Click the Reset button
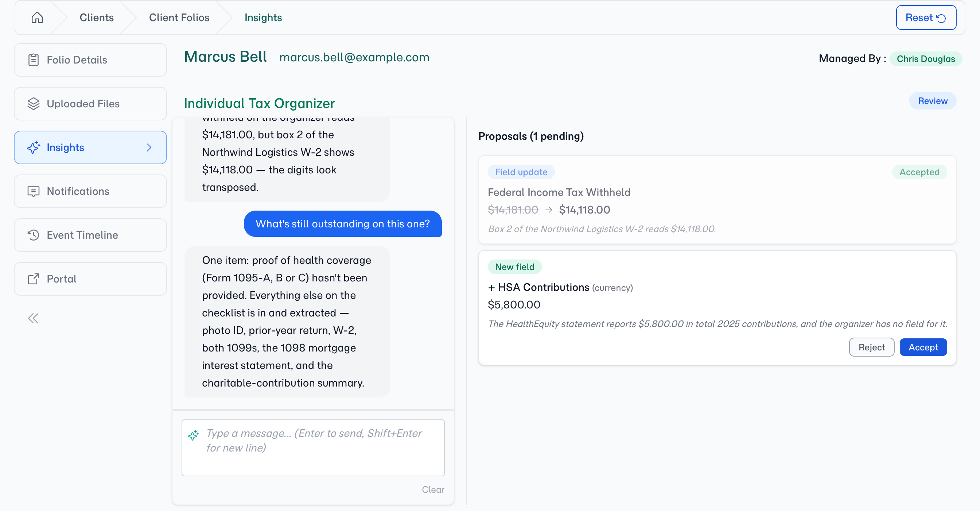This screenshot has width=980, height=511. point(926,18)
